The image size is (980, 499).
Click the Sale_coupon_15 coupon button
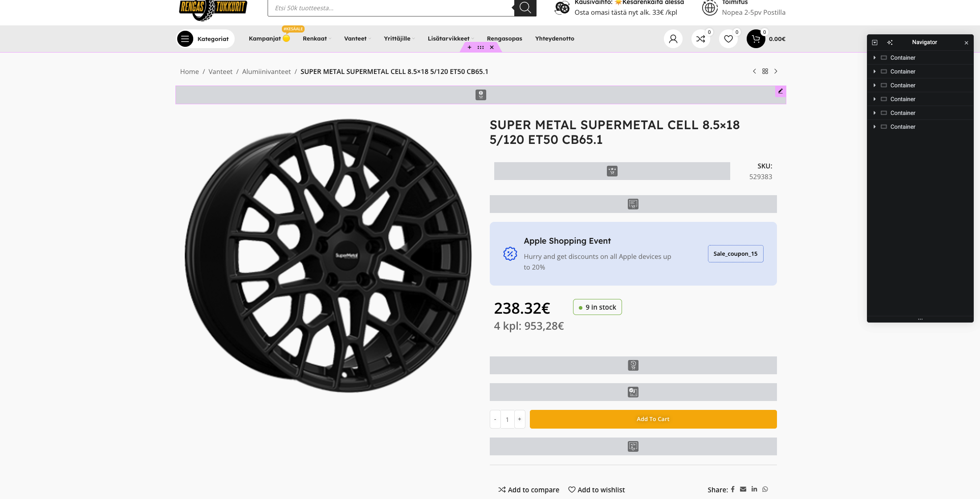pos(736,254)
